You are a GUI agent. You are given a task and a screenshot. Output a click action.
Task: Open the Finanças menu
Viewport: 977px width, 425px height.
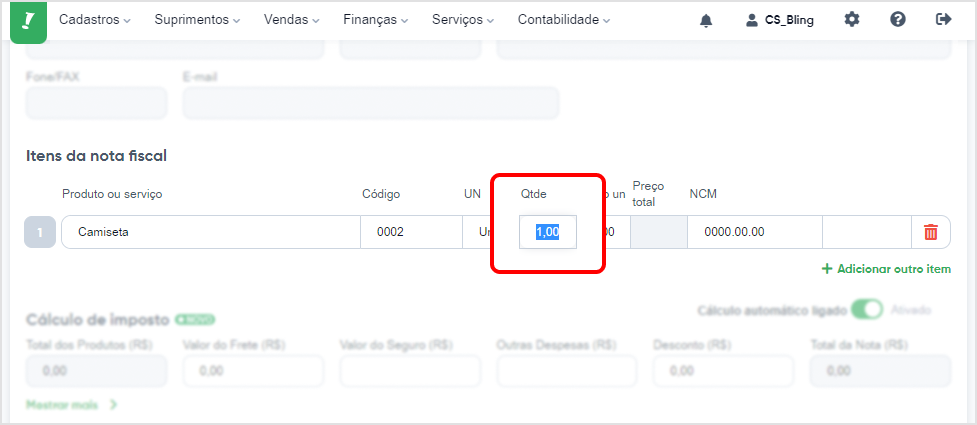376,20
